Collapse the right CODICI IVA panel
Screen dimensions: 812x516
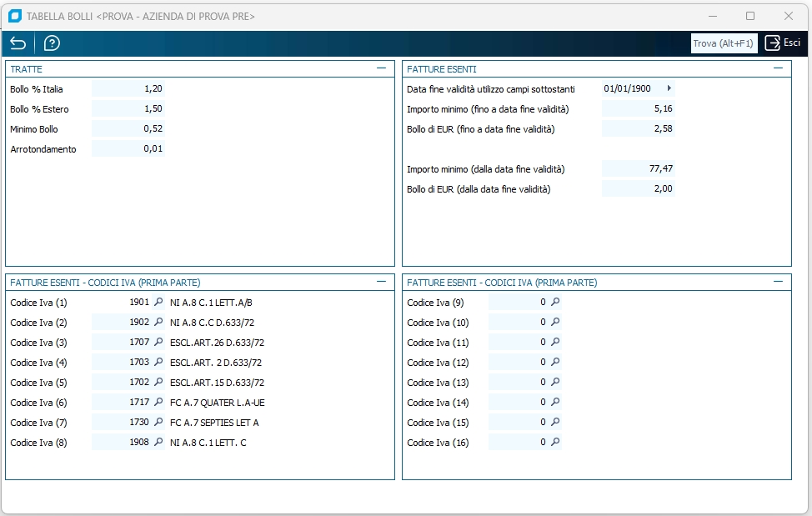[778, 282]
